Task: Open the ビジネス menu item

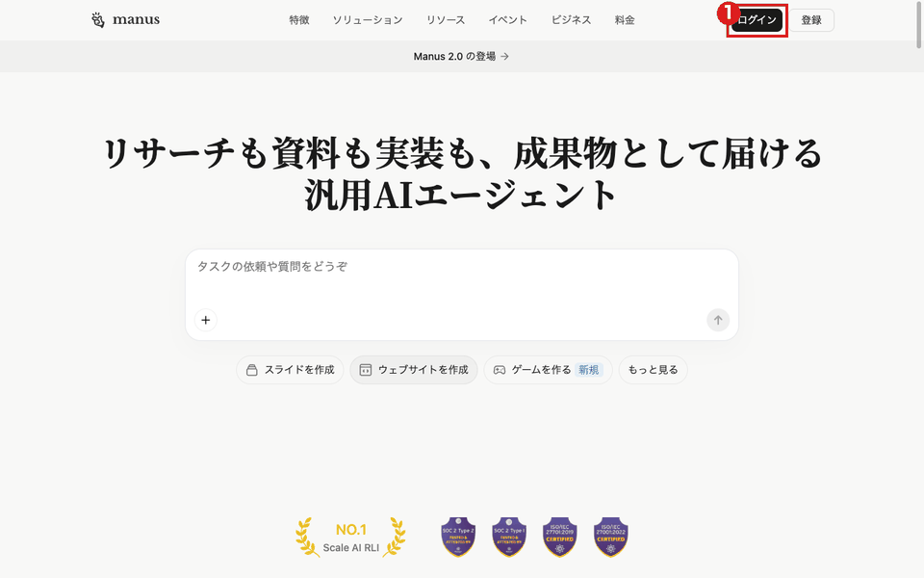Action: pyautogui.click(x=571, y=20)
